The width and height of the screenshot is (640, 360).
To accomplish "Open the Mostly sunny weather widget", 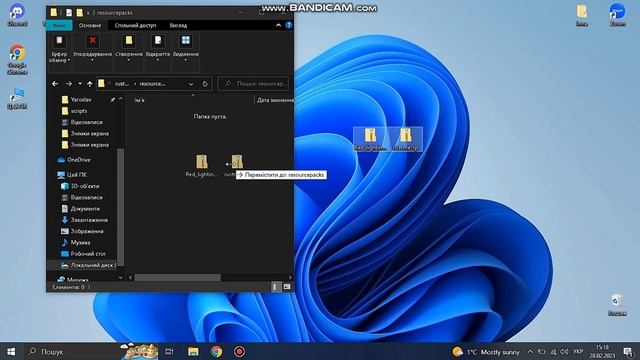I will click(x=486, y=352).
